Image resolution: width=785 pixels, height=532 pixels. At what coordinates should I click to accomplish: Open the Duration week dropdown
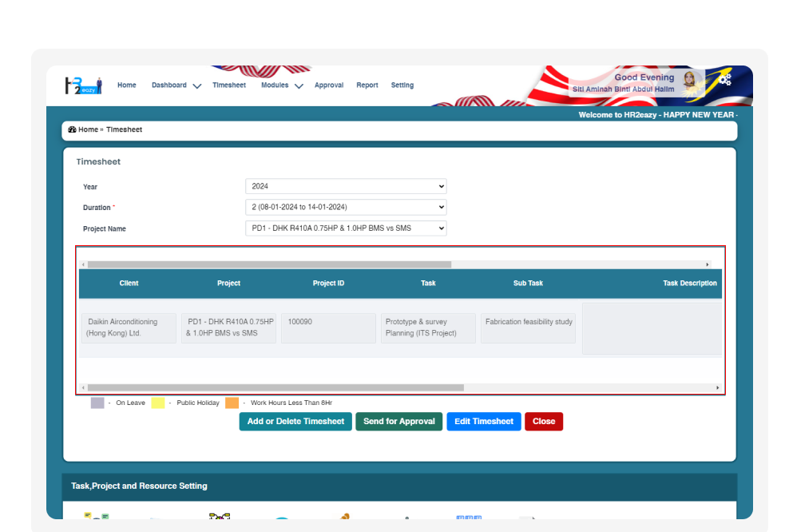click(345, 207)
